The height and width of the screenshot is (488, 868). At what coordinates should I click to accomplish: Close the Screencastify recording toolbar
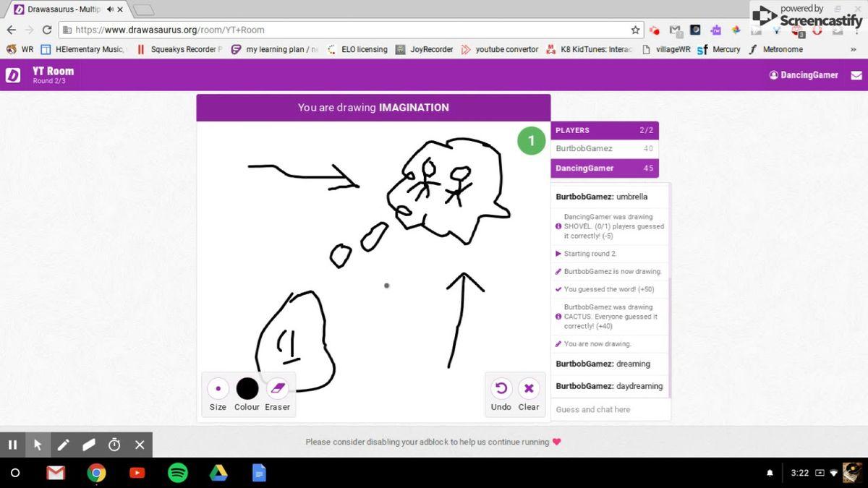click(x=140, y=445)
